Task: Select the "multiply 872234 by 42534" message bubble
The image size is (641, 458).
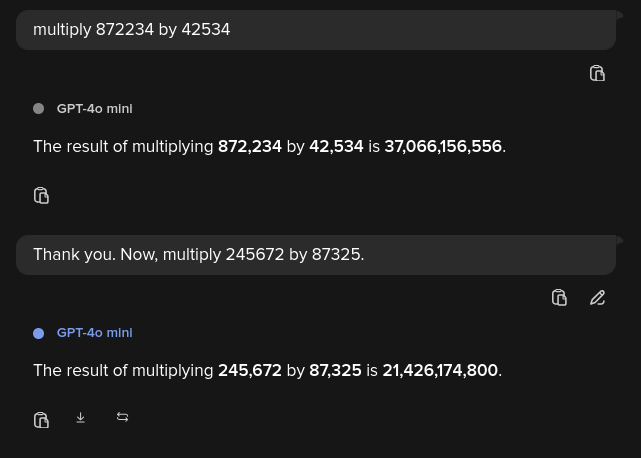Action: (x=315, y=30)
